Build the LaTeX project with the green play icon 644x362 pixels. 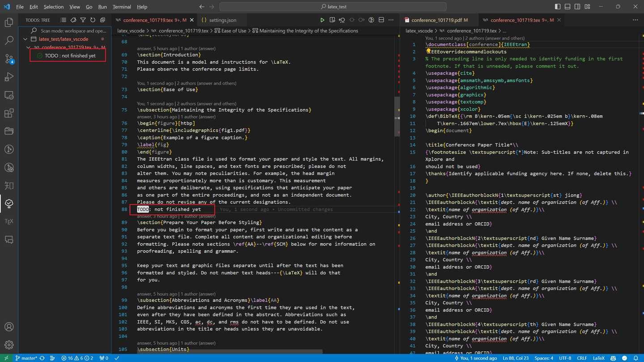coord(322,20)
